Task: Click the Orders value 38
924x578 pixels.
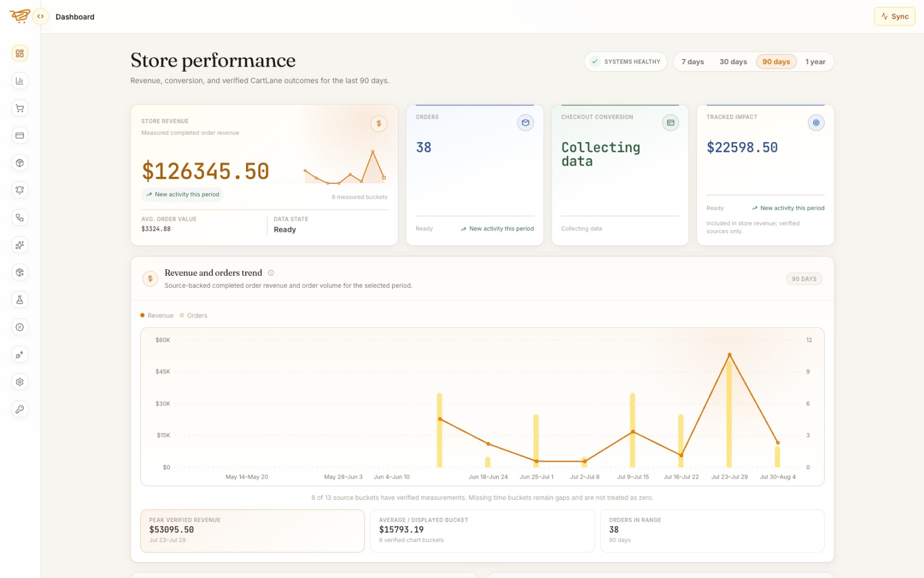Action: pyautogui.click(x=424, y=147)
